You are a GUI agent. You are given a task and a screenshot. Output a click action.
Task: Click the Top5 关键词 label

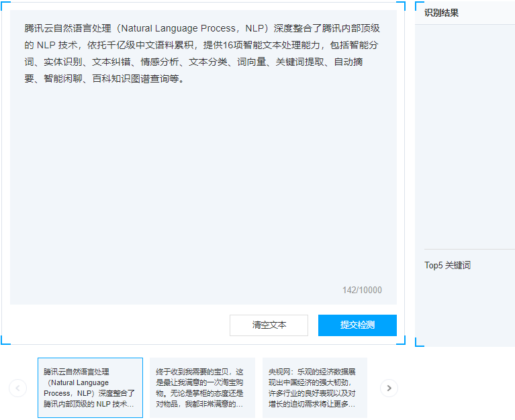pos(447,265)
